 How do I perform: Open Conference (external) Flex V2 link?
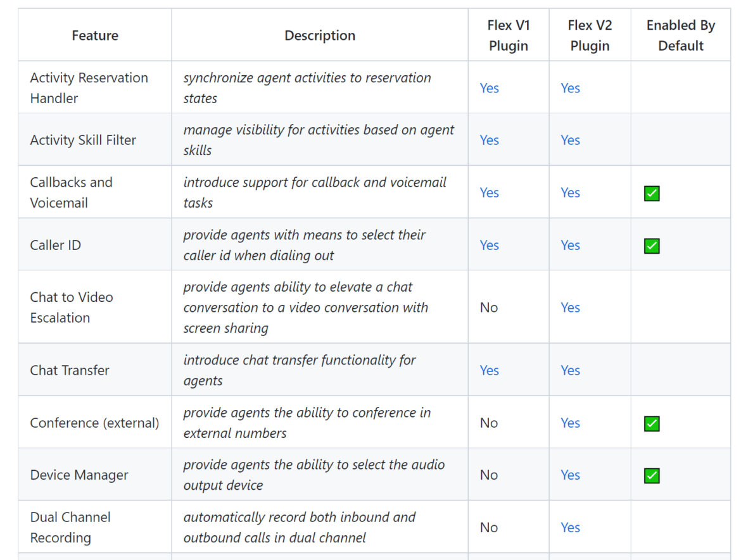click(x=570, y=423)
